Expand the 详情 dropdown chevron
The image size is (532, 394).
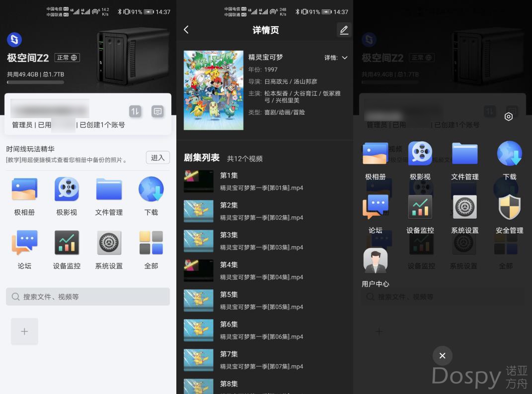point(345,58)
